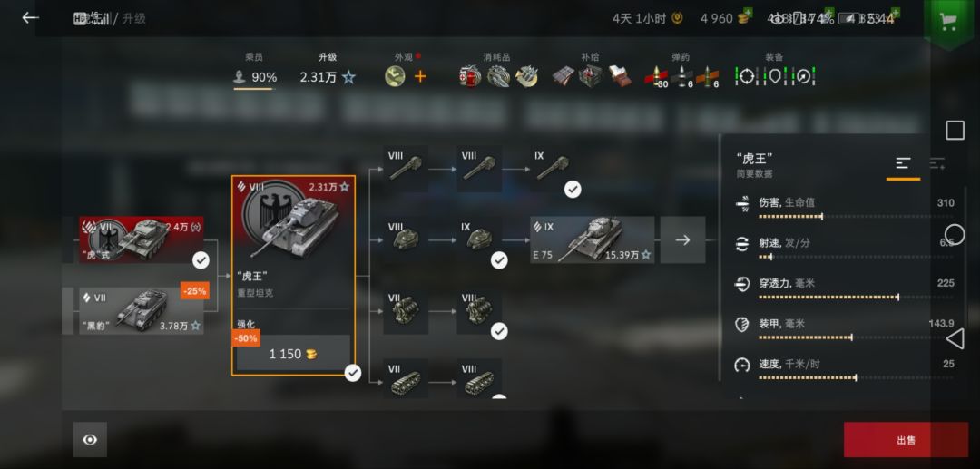Add camouflage with the orange plus

[421, 76]
